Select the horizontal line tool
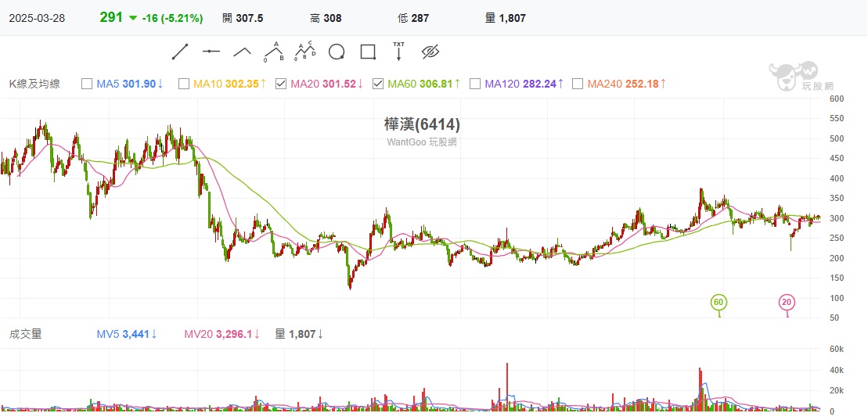Image resolution: width=868 pixels, height=420 pixels. [211, 52]
